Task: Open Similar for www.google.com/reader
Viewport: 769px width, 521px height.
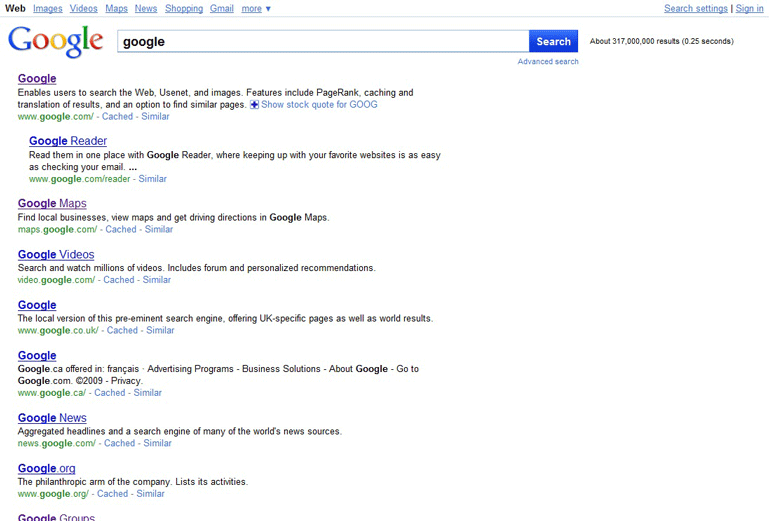Action: pyautogui.click(x=152, y=179)
